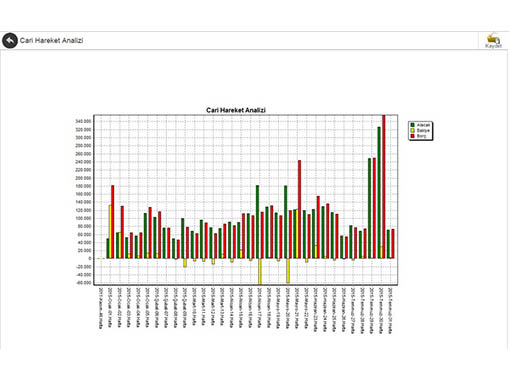The width and height of the screenshot is (510, 380).
Task: Select the yellow Bakiye legend swatch
Action: point(412,130)
